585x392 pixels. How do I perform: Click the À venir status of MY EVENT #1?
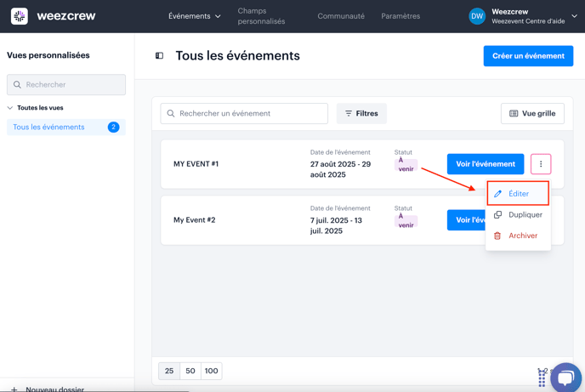tap(406, 164)
